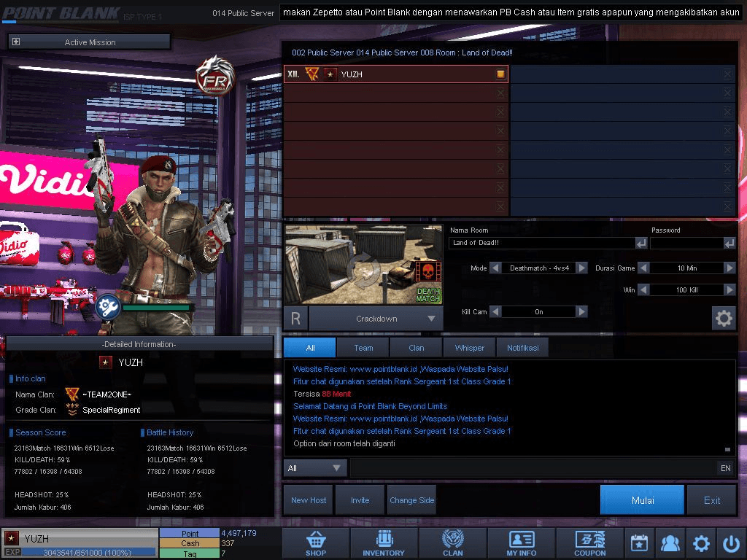
Task: Click the SpecialRegiment grade insignia
Action: coord(72,410)
